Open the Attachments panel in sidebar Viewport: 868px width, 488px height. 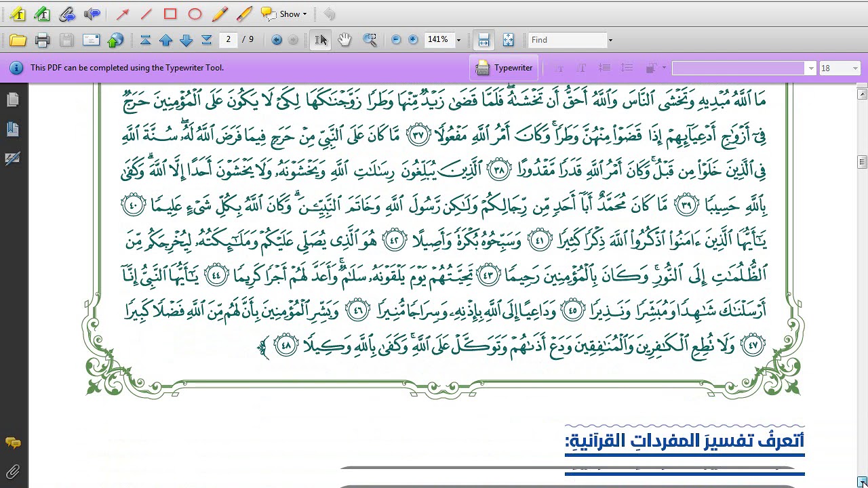[x=13, y=472]
